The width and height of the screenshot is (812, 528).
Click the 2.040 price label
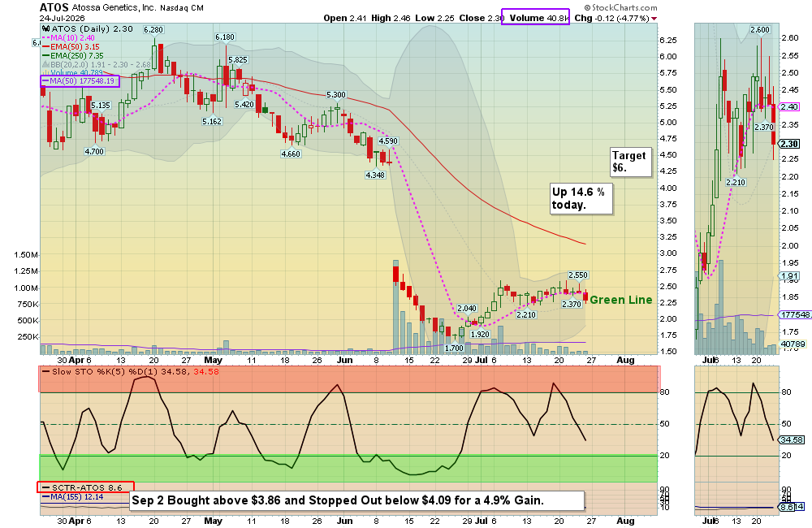(467, 309)
